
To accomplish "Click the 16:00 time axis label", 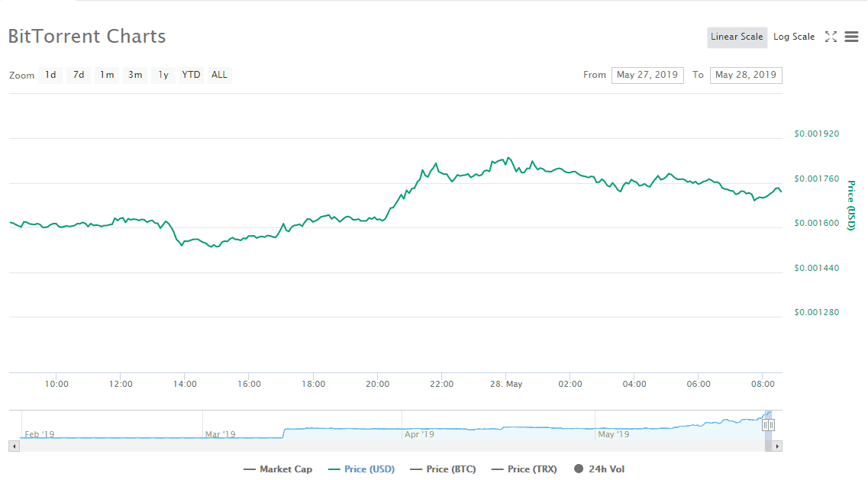I will pos(249,384).
